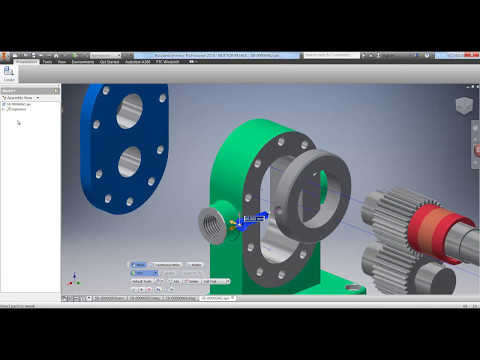The width and height of the screenshot is (480, 360).
Task: Select Continuous Move in tweak mini-toolbar
Action: click(x=165, y=265)
